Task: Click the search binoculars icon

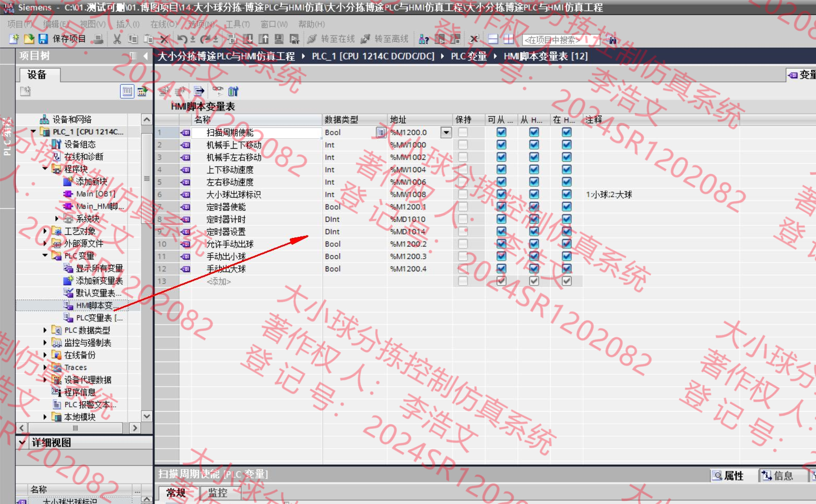Action: coord(612,40)
